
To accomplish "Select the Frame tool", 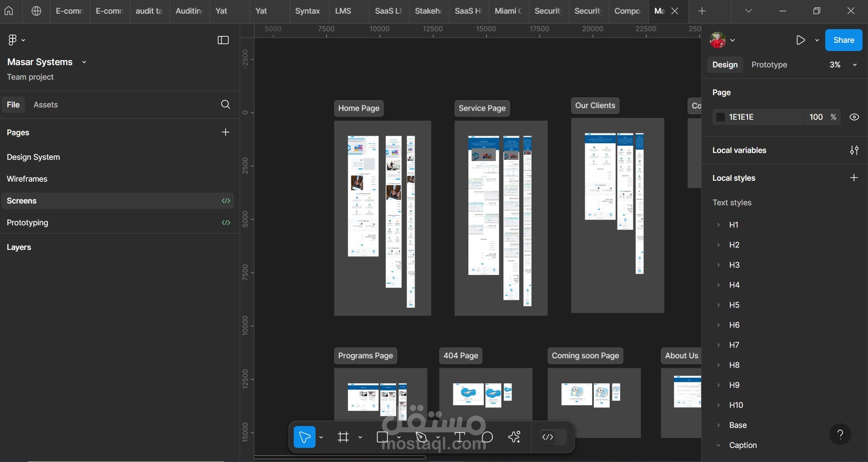I will tap(343, 437).
